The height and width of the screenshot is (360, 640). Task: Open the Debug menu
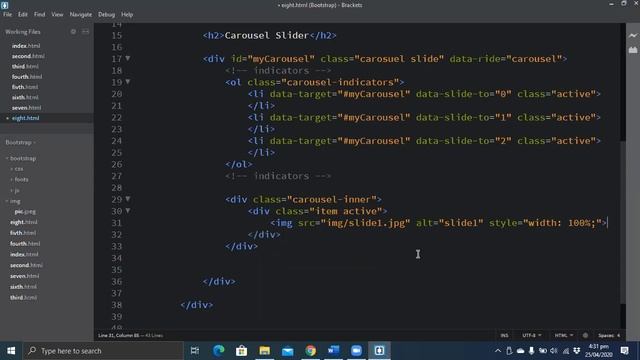coord(107,14)
